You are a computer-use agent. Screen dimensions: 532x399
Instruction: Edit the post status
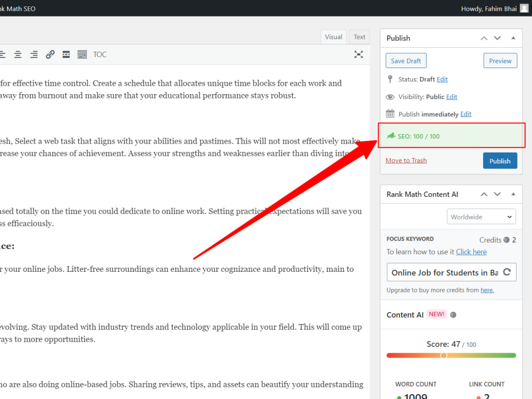coord(442,79)
